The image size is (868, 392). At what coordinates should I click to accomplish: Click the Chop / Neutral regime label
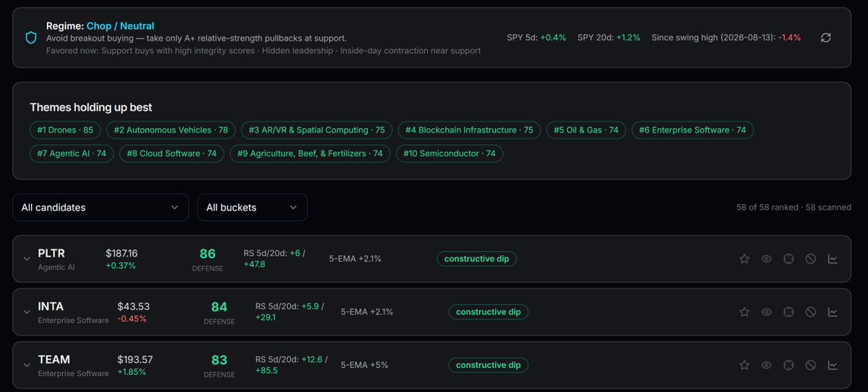[120, 26]
